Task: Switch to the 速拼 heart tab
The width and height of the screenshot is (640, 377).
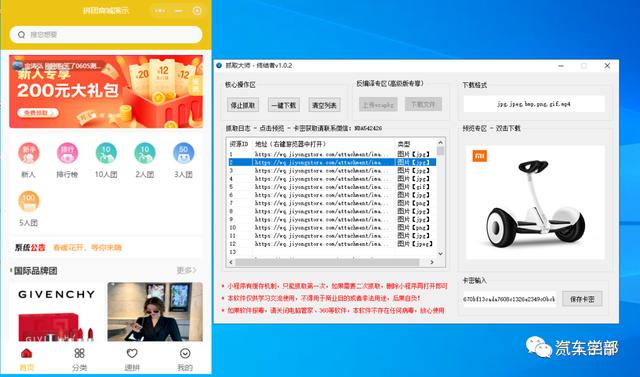Action: pyautogui.click(x=132, y=359)
